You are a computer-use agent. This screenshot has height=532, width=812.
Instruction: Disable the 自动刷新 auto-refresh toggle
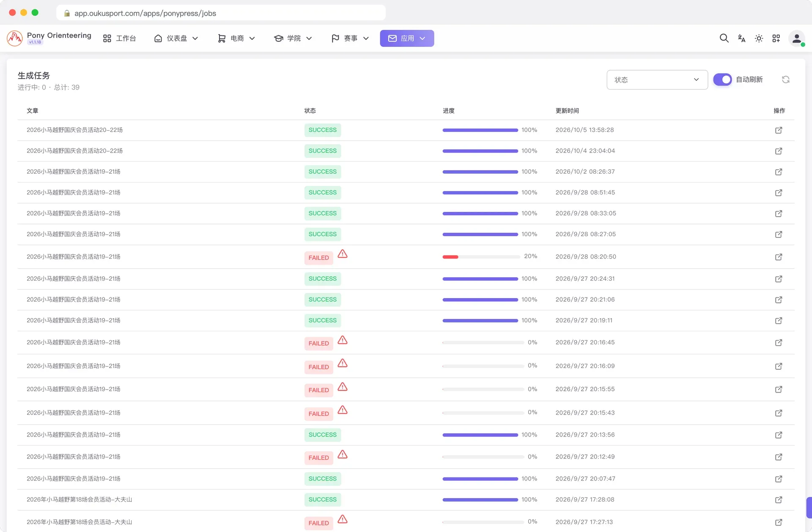(722, 79)
